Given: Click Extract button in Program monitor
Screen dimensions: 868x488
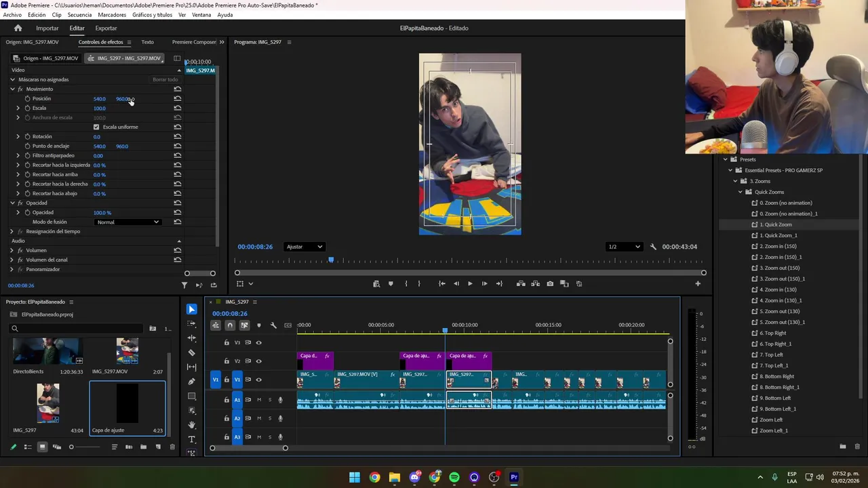Looking at the screenshot, I should point(535,284).
